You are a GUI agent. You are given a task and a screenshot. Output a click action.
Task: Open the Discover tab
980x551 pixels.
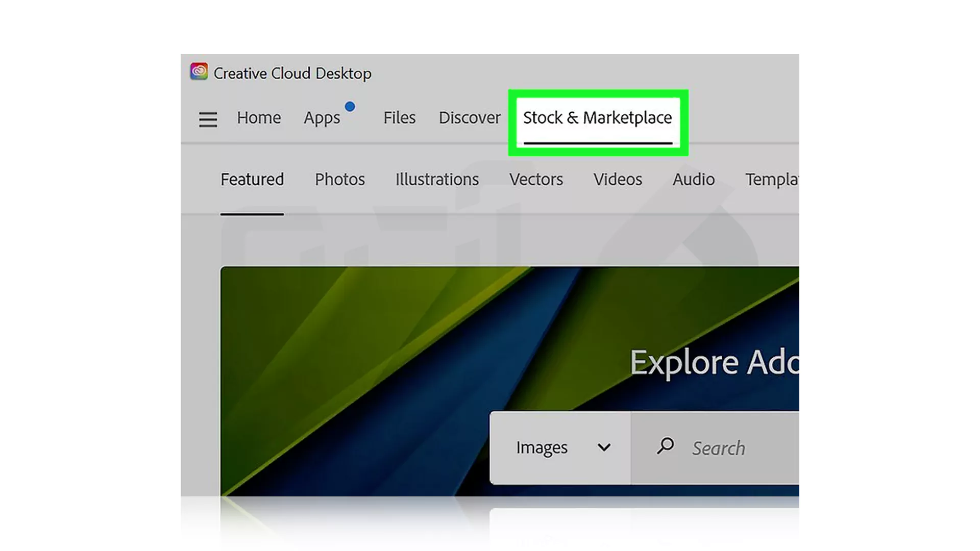470,118
